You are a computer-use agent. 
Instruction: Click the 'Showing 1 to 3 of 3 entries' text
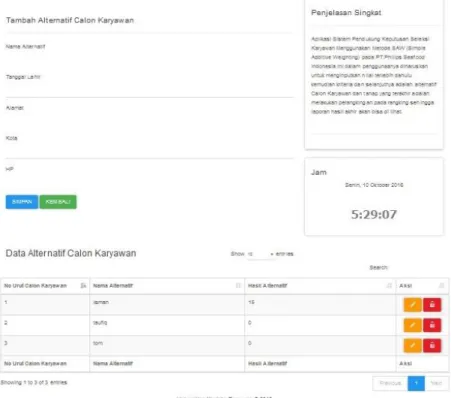click(x=34, y=382)
